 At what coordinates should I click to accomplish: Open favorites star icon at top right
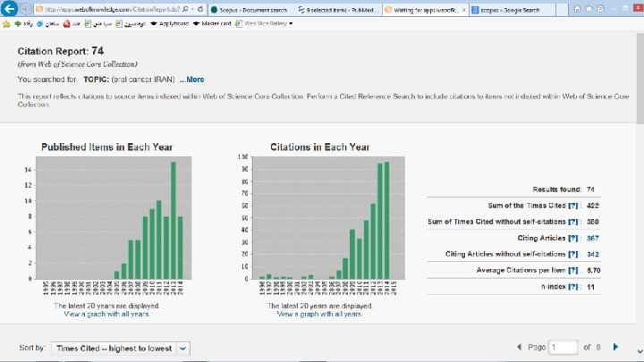(589, 9)
